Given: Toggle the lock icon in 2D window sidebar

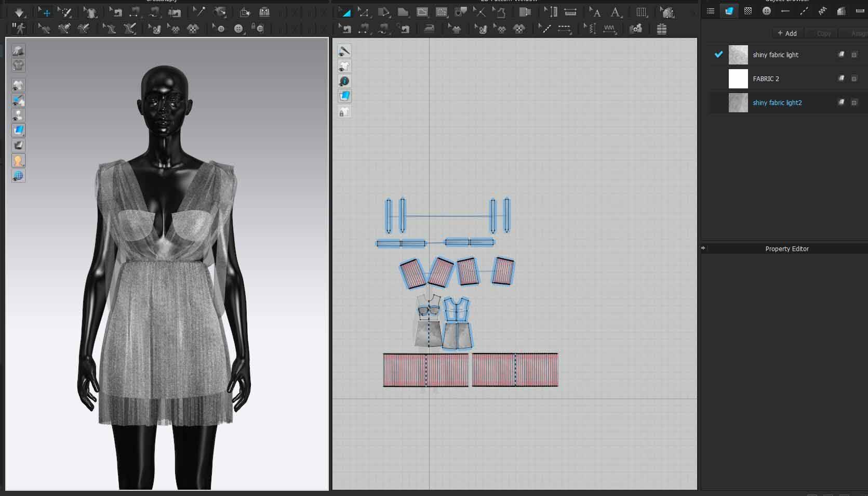Looking at the screenshot, I should coord(344,111).
